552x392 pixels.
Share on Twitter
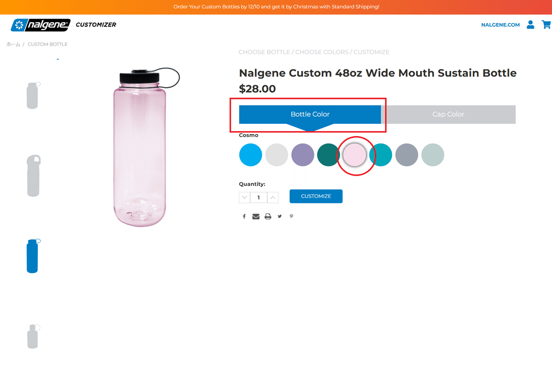point(280,216)
